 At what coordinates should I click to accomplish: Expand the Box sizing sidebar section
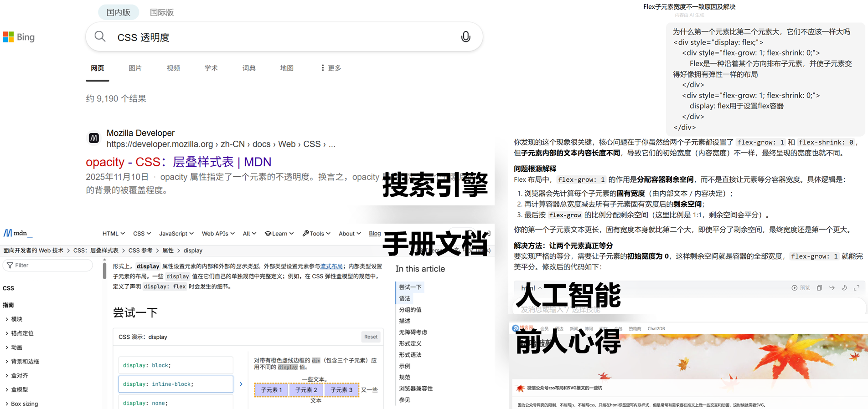(x=22, y=404)
